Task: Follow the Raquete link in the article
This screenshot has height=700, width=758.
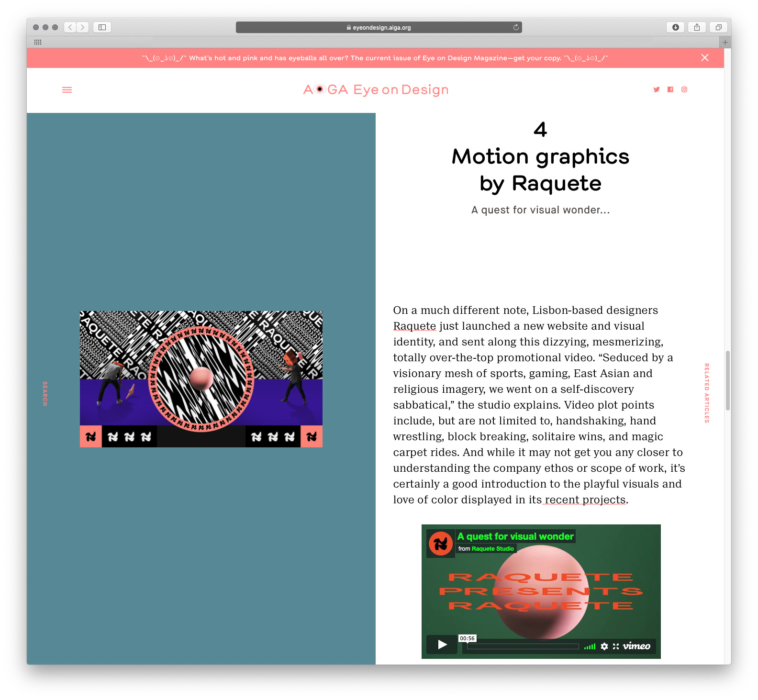Action: 414,326
